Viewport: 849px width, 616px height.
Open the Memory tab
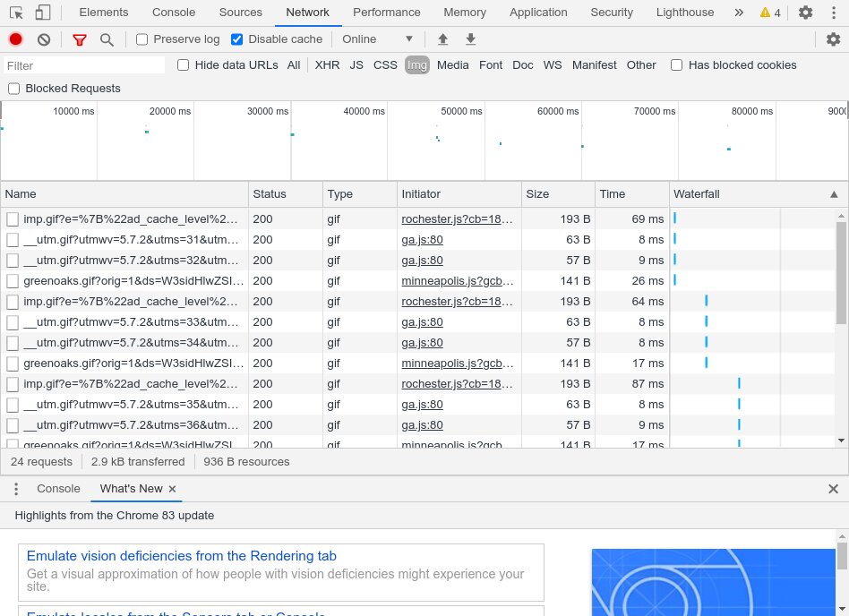[x=465, y=13]
